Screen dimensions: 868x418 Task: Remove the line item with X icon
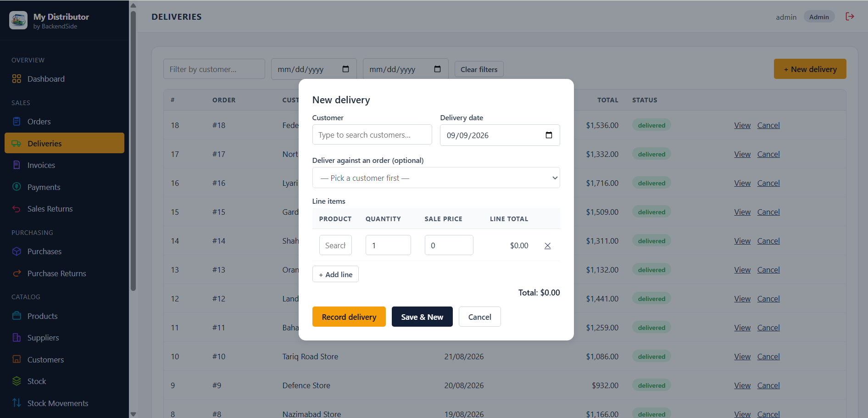tap(547, 245)
